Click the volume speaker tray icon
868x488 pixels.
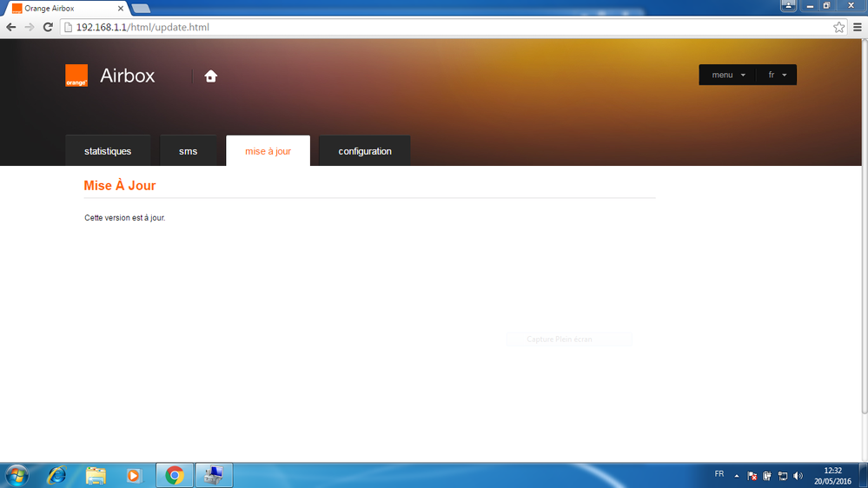[x=798, y=476]
